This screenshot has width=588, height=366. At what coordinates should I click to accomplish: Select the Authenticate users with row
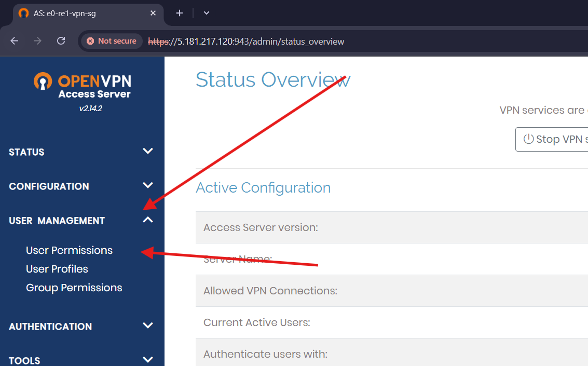(x=392, y=353)
